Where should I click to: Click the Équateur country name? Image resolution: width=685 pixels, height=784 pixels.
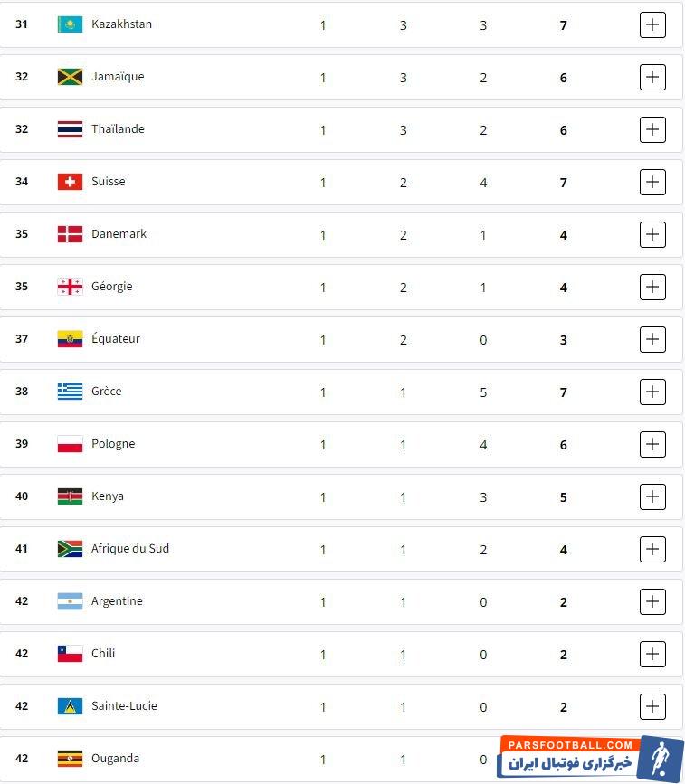coord(116,339)
